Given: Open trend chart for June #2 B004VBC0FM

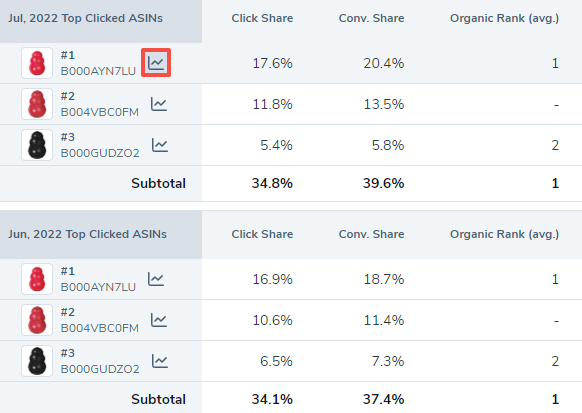Looking at the screenshot, I should click(x=159, y=320).
